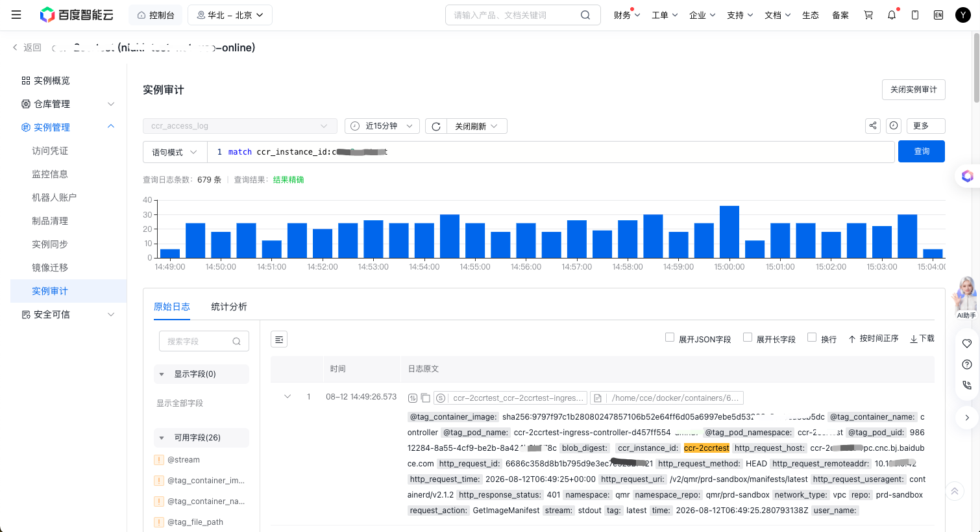Select the 原始日志 tab

click(x=172, y=307)
